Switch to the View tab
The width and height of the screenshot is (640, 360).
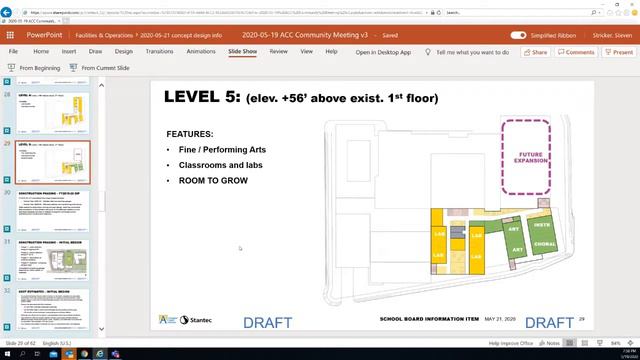coord(306,51)
